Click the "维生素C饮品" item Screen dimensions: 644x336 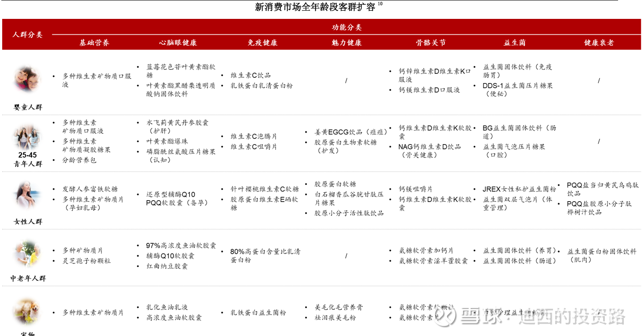click(x=251, y=75)
